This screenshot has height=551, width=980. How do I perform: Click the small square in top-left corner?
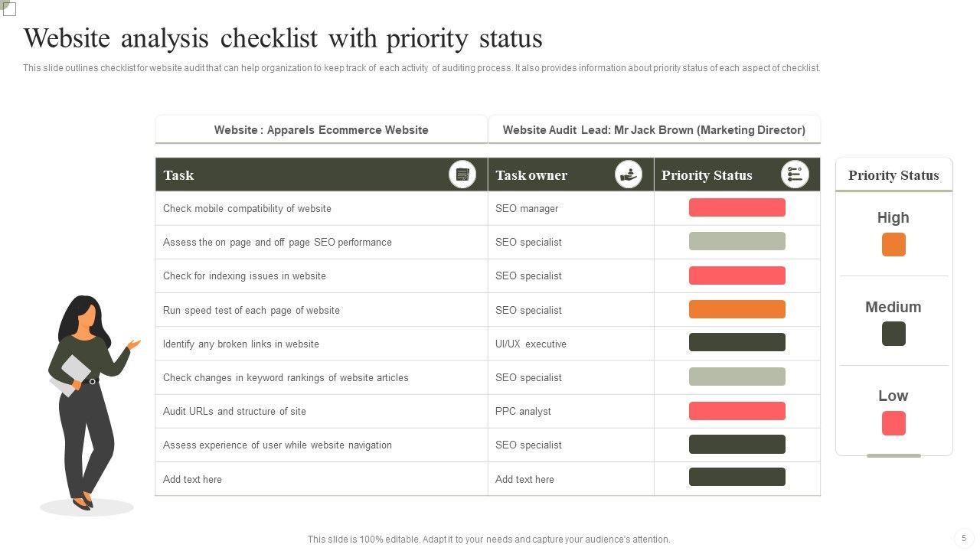tap(9, 9)
